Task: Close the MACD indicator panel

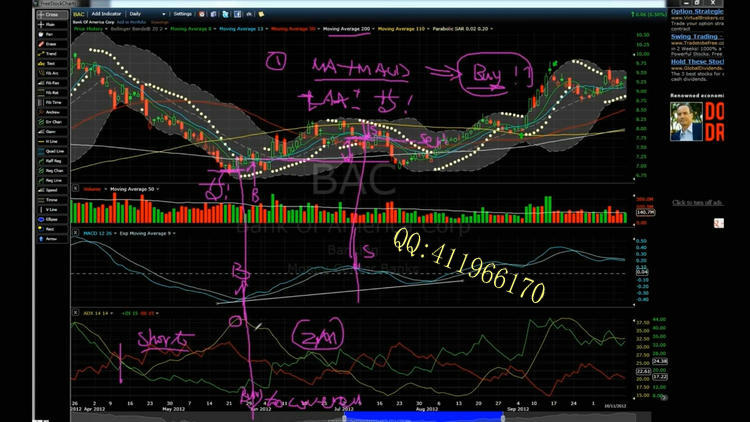Action: [x=76, y=233]
